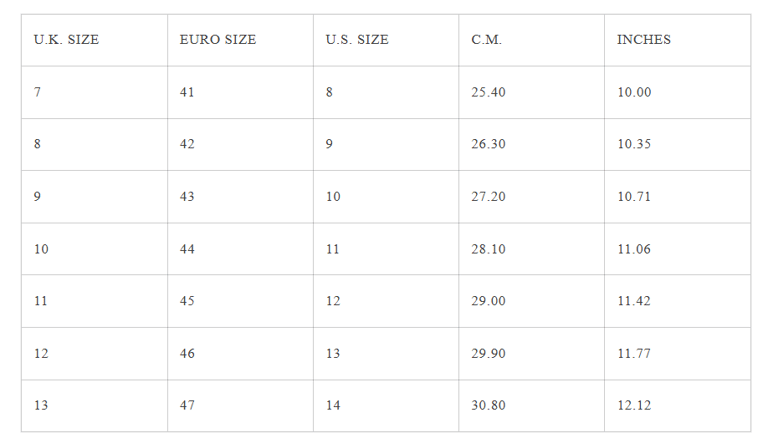This screenshot has width=768, height=436.
Task: Click the 26.30 centimeter value
Action: (x=488, y=144)
